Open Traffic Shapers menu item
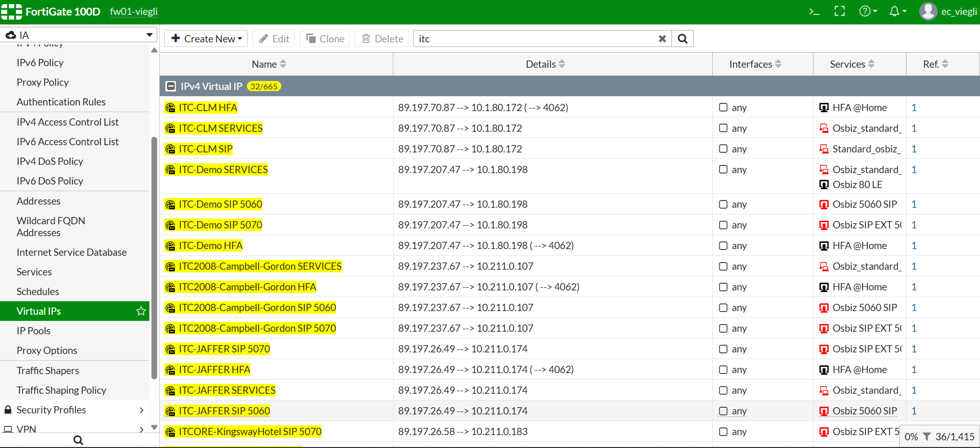The width and height of the screenshot is (980, 448). coord(48,370)
